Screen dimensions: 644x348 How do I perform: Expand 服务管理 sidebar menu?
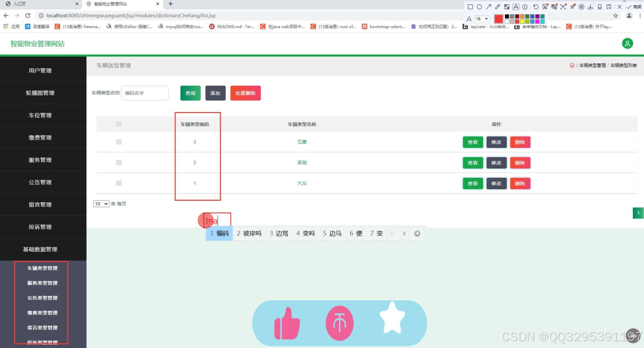point(40,160)
